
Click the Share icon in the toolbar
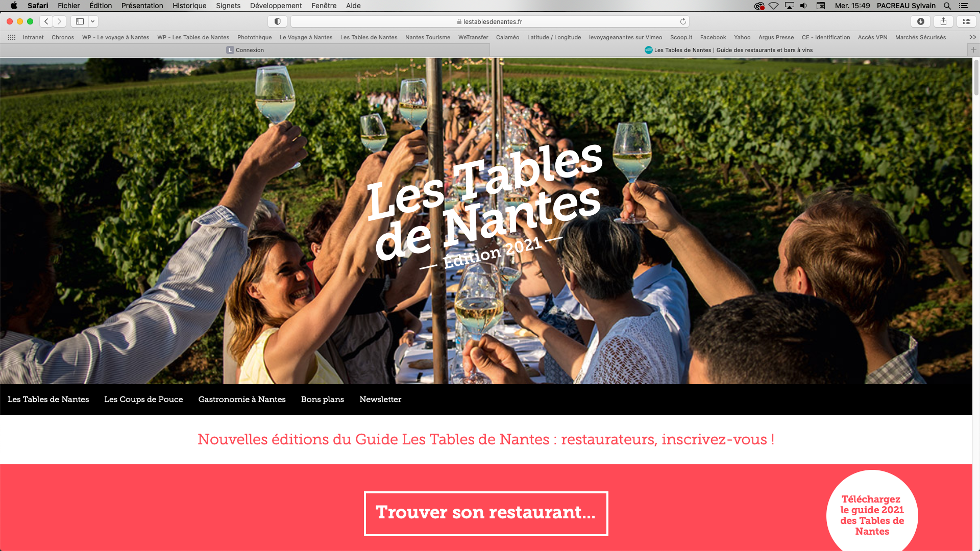[x=943, y=21]
